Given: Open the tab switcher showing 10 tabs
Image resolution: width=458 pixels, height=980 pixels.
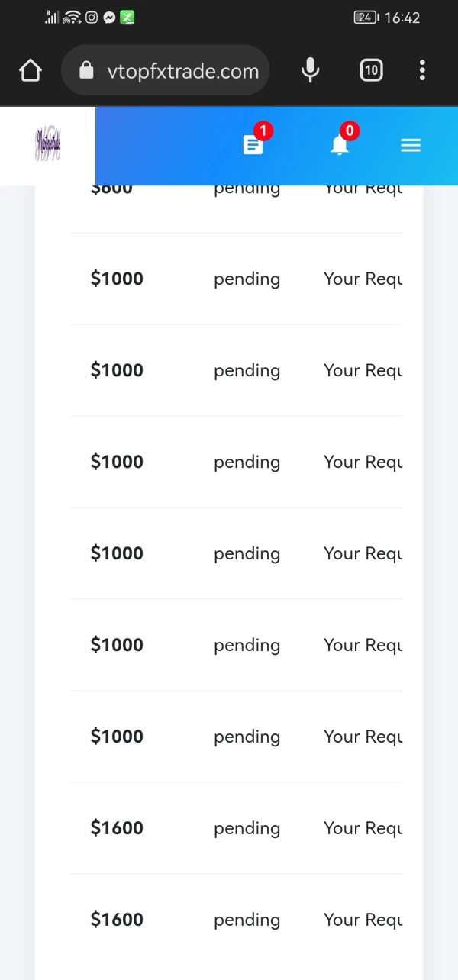Looking at the screenshot, I should pos(371,71).
